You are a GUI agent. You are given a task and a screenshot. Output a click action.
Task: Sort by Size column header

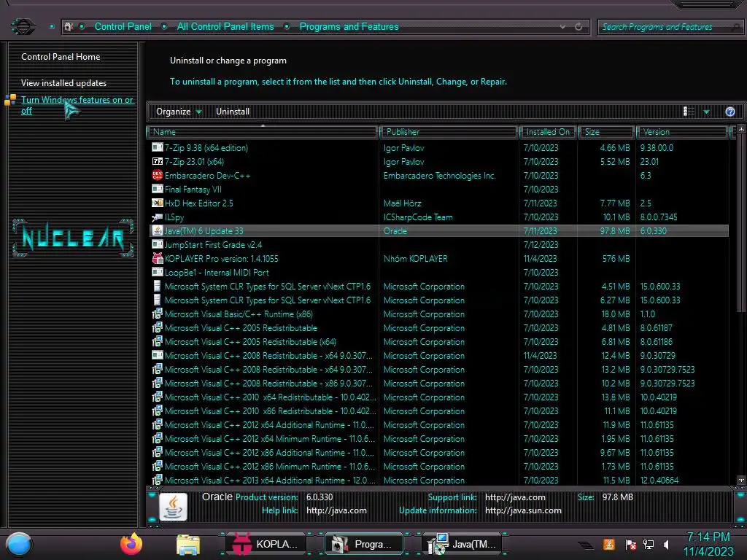[x=606, y=132]
